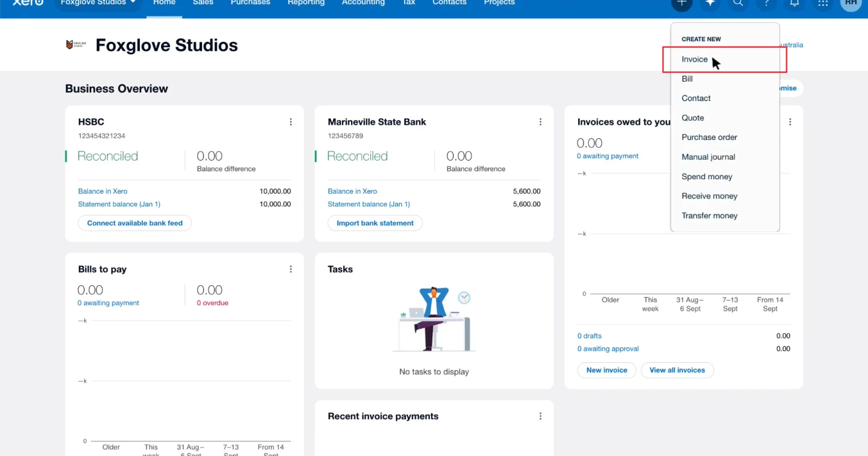The width and height of the screenshot is (868, 456).
Task: Click the Tasks card heading
Action: (x=340, y=269)
